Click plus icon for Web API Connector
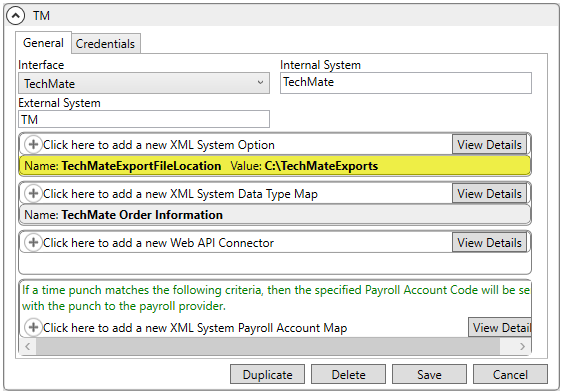 tap(33, 242)
